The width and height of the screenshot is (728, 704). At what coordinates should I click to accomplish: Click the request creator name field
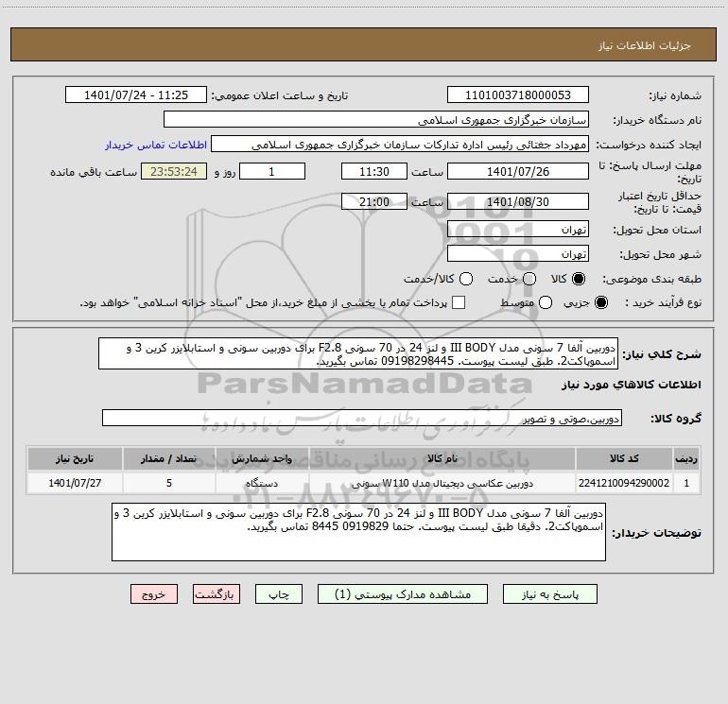(400, 145)
